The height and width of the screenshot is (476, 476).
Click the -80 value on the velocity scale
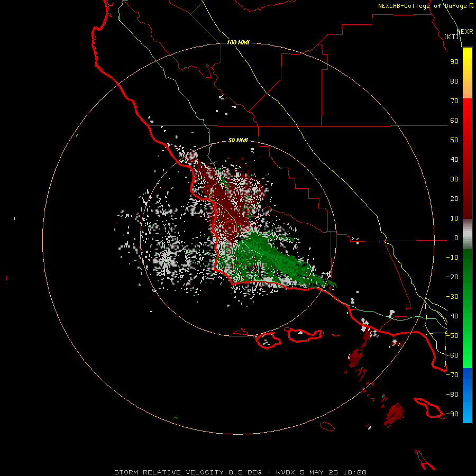[x=452, y=395]
